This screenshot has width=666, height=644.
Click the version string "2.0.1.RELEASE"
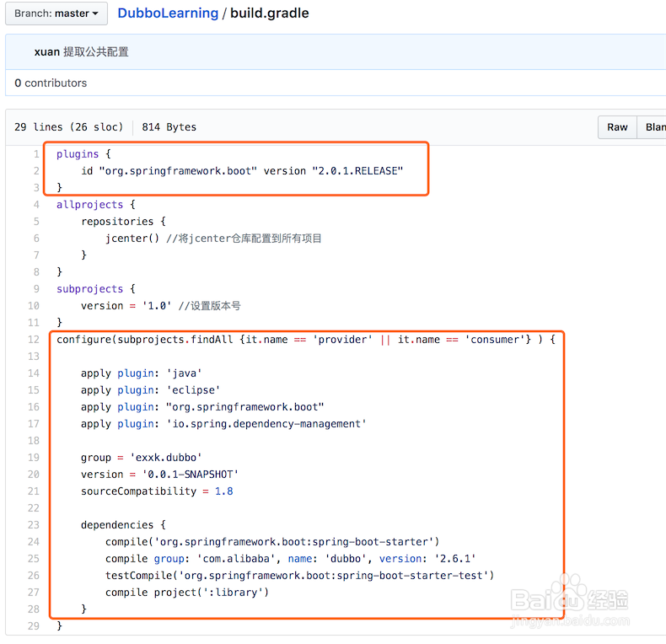coord(357,171)
